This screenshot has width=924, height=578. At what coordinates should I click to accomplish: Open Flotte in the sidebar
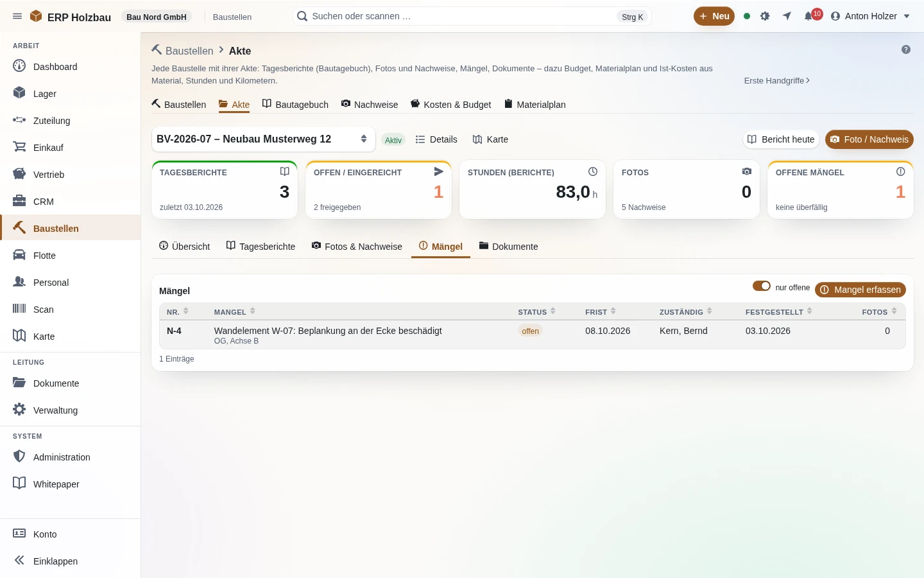[x=71, y=255]
